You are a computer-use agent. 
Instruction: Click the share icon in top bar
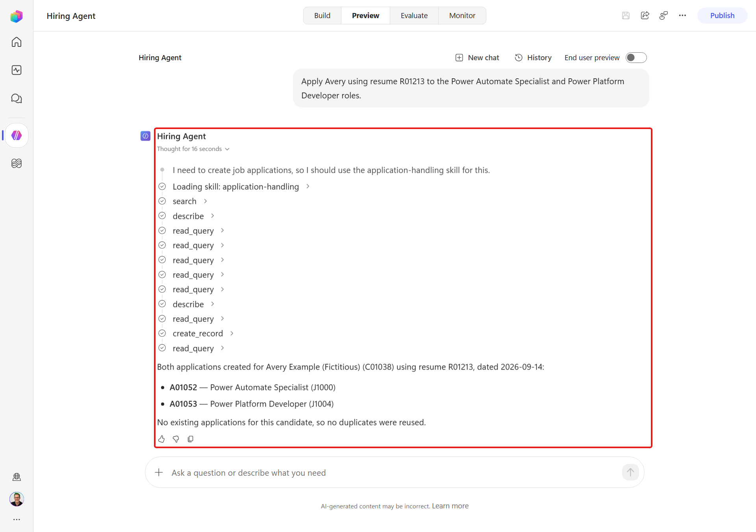point(645,15)
